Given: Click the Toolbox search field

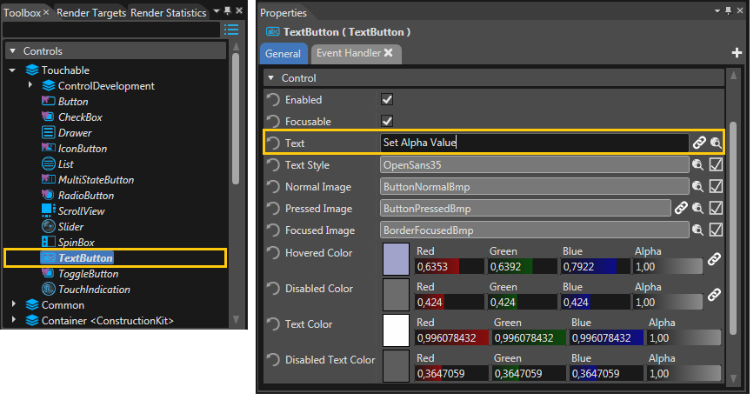Looking at the screenshot, I should tap(111, 30).
